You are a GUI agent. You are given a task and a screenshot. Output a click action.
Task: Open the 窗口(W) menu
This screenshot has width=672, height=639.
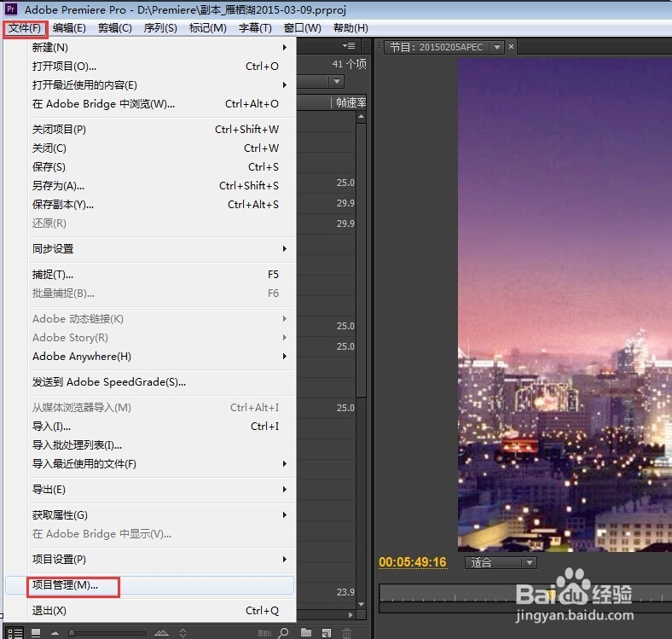point(302,28)
